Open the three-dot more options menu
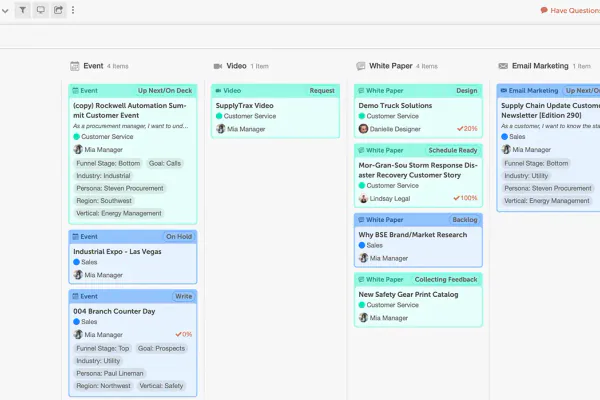The image size is (600, 400). coord(73,10)
